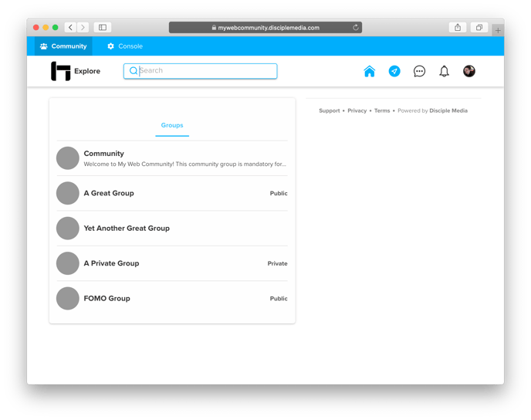Image resolution: width=531 pixels, height=420 pixels.
Task: Click the Private label
Action: (277, 263)
